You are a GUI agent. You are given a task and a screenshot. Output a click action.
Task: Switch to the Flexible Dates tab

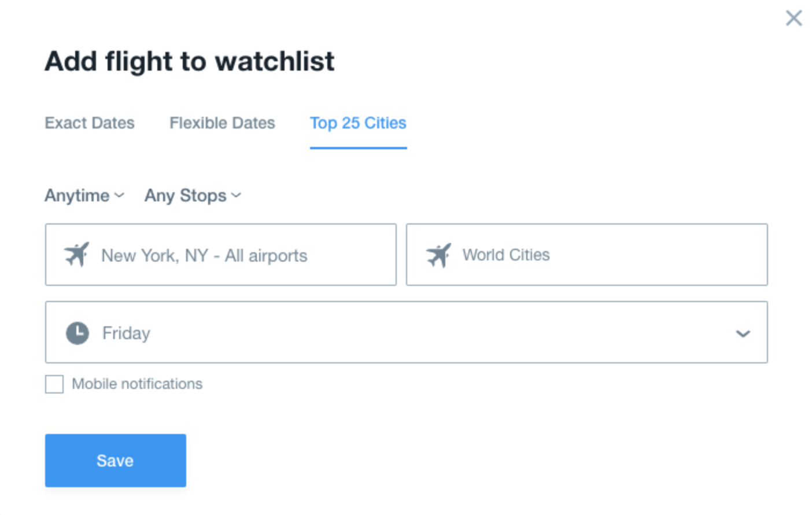pyautogui.click(x=222, y=123)
